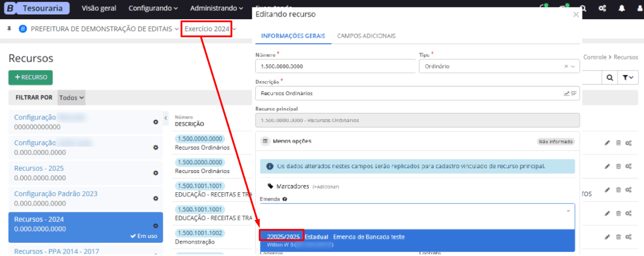Open the user profile icon
644x256 pixels.
(x=640, y=8)
